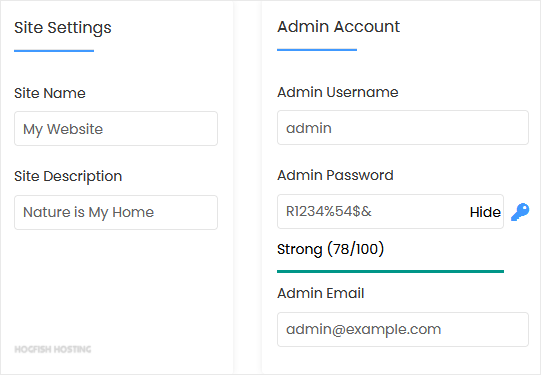The image size is (541, 375).
Task: Select the Site Settings heading
Action: pos(63,28)
